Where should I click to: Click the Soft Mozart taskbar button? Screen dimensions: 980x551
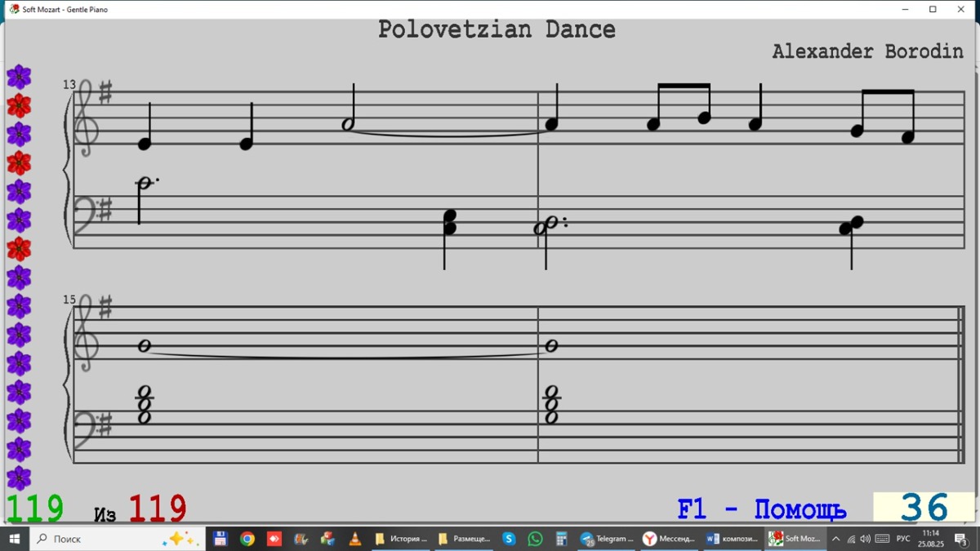pyautogui.click(x=795, y=539)
